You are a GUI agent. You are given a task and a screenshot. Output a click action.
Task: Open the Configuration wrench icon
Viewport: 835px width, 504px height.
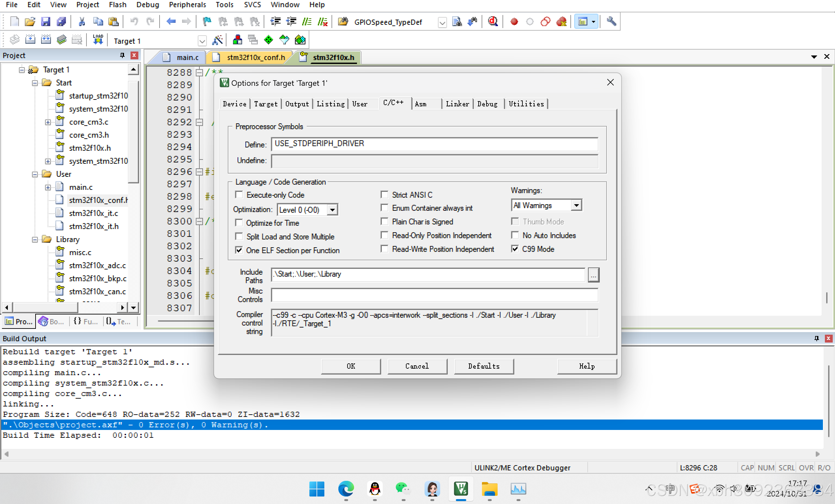[611, 22]
